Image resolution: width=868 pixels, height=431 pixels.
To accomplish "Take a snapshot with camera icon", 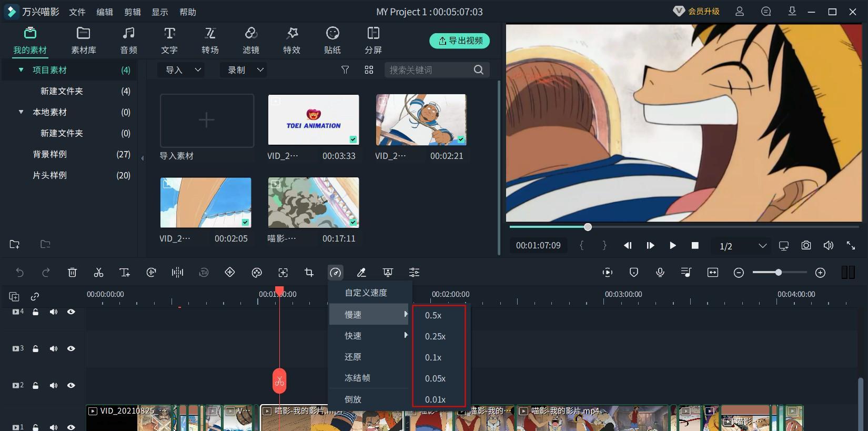I will click(x=806, y=245).
